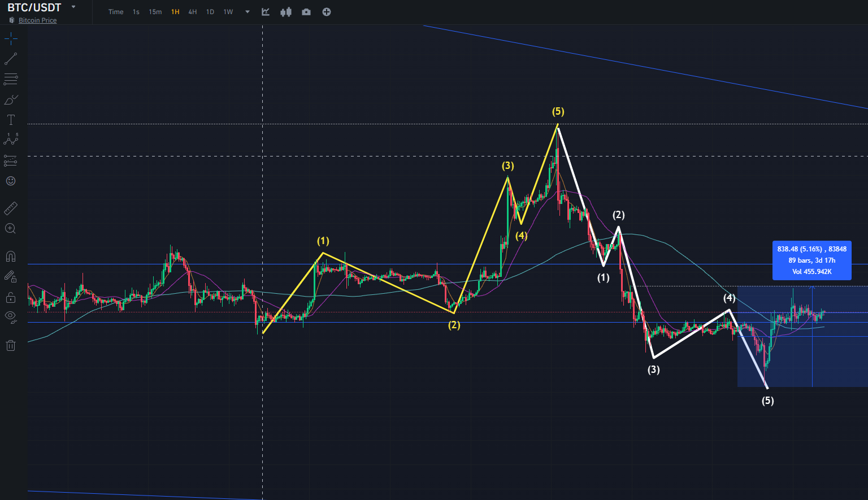Expand the more intervals dropdown arrow
Screen dimensions: 868x500
coord(248,12)
